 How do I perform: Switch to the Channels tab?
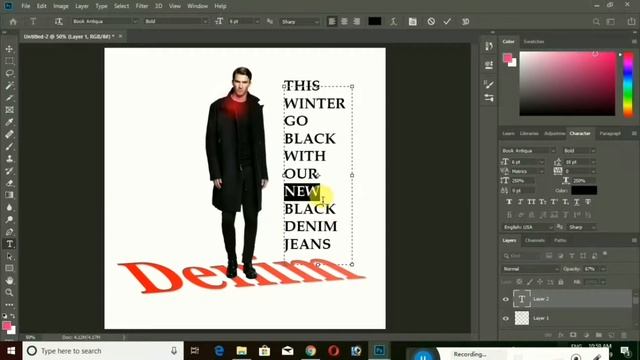click(535, 240)
